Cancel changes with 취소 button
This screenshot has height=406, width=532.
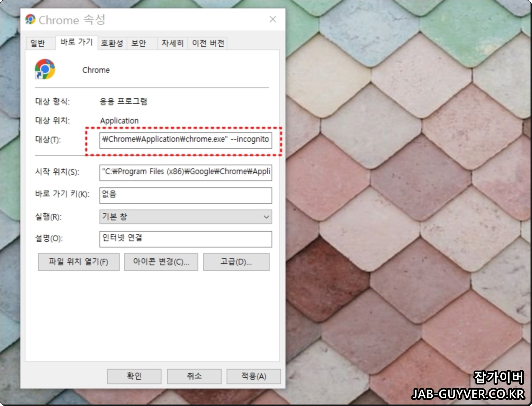coord(194,376)
